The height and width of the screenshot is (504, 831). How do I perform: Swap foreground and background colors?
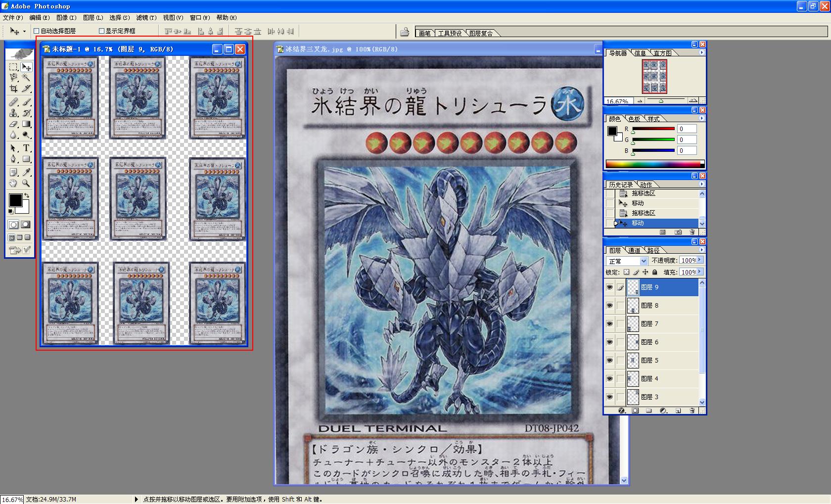[27, 195]
